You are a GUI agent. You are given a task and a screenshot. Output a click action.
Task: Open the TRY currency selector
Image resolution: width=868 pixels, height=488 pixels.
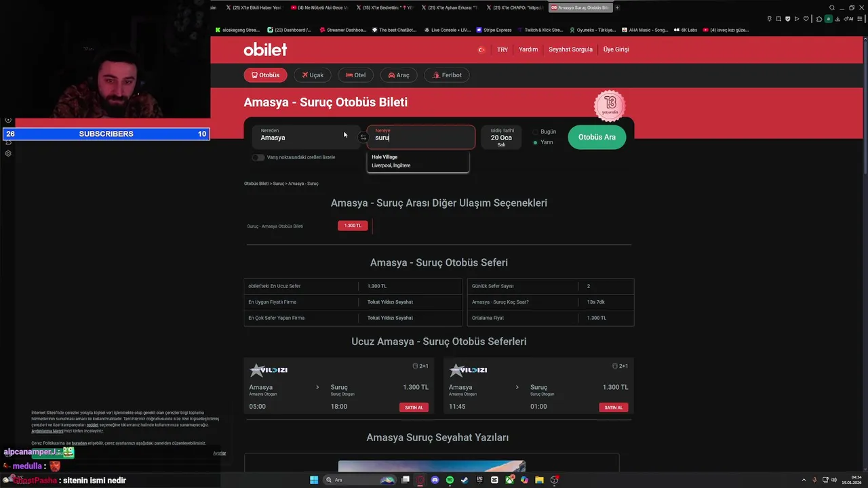pos(502,49)
